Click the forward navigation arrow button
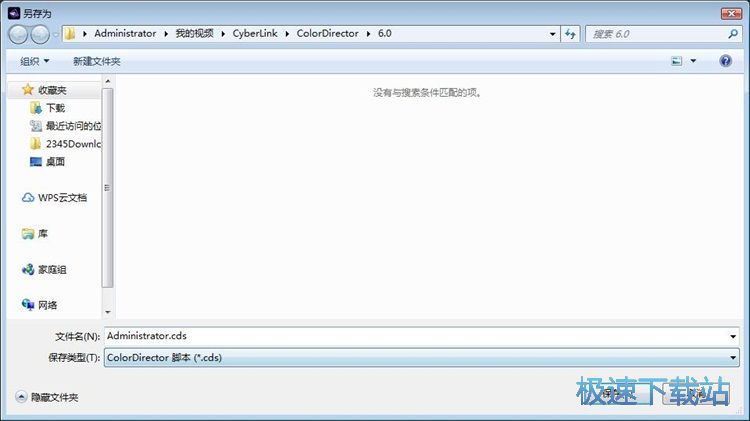 coord(40,34)
